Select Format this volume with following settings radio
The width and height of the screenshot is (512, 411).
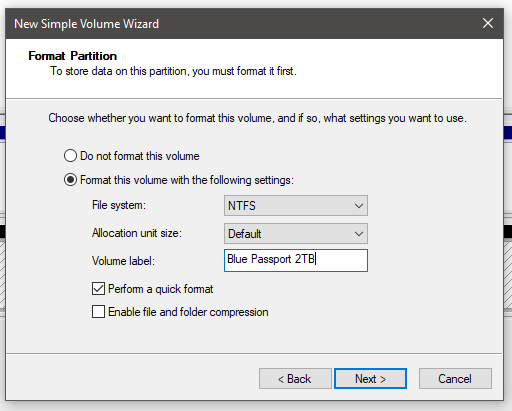point(70,180)
